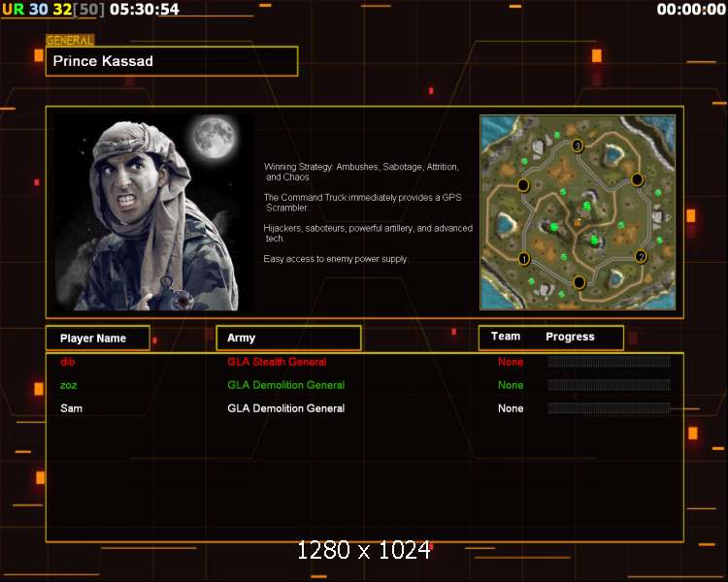Image resolution: width=728 pixels, height=582 pixels.
Task: Click the GENERAL label tag
Action: pyautogui.click(x=70, y=41)
